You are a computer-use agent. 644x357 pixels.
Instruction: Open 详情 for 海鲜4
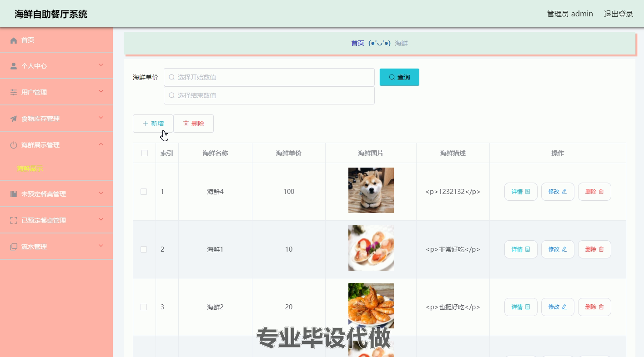tap(521, 192)
